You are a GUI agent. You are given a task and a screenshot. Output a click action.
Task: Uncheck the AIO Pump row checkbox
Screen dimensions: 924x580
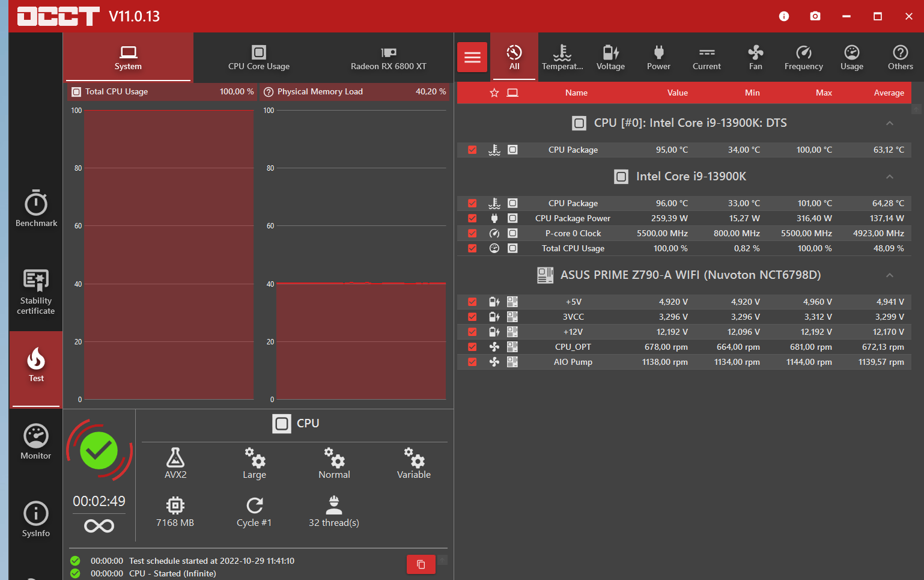tap(472, 362)
